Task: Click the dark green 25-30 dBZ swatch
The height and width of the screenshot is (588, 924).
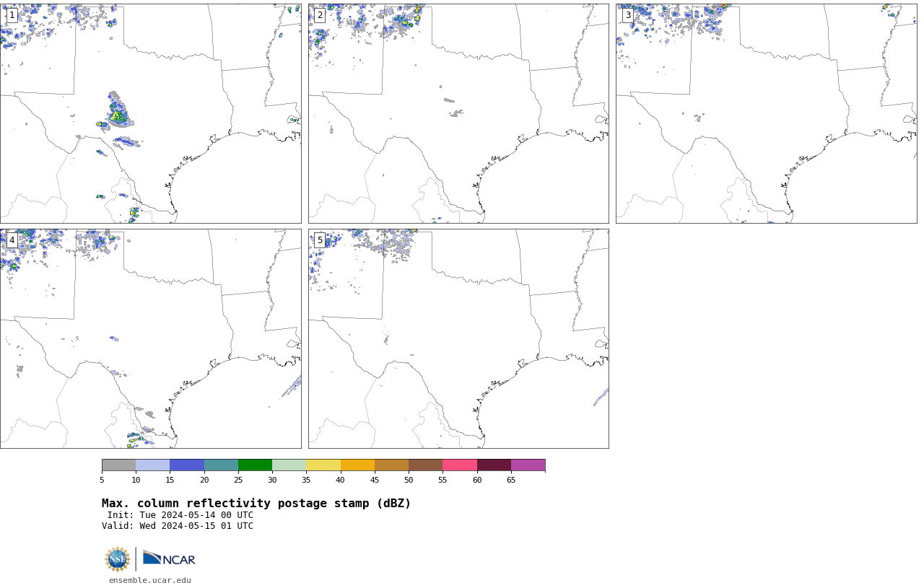Action: click(x=256, y=465)
